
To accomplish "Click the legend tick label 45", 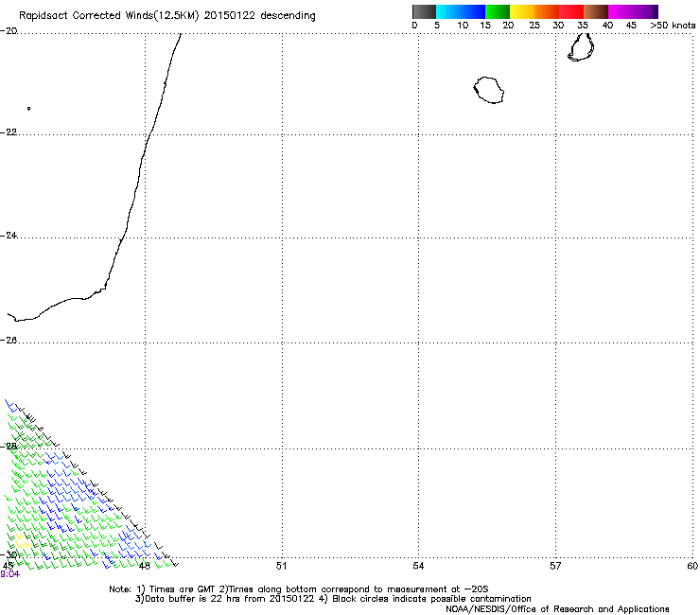I will (631, 26).
